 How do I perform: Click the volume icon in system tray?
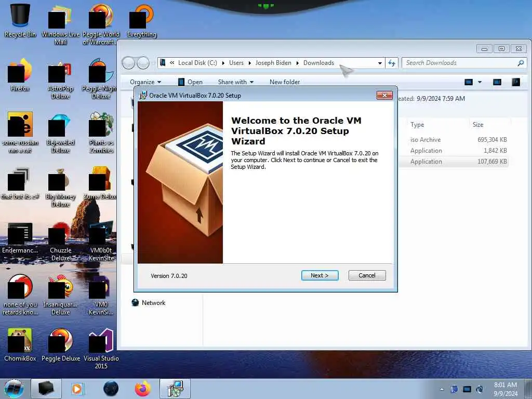pyautogui.click(x=480, y=389)
